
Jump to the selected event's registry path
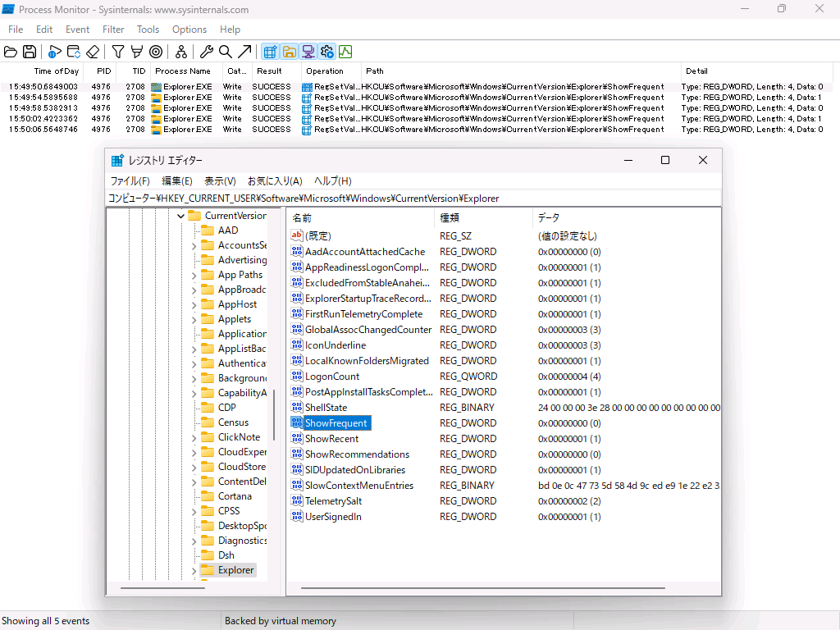point(243,51)
